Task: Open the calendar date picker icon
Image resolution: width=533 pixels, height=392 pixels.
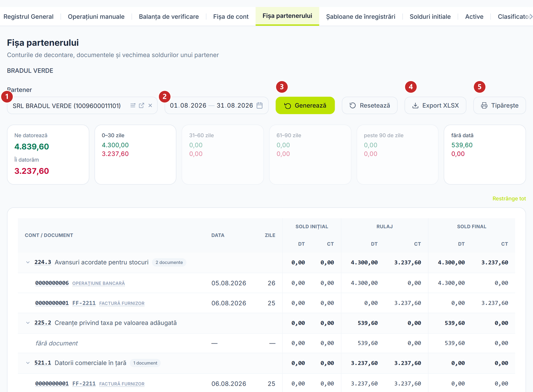Action: pos(260,106)
